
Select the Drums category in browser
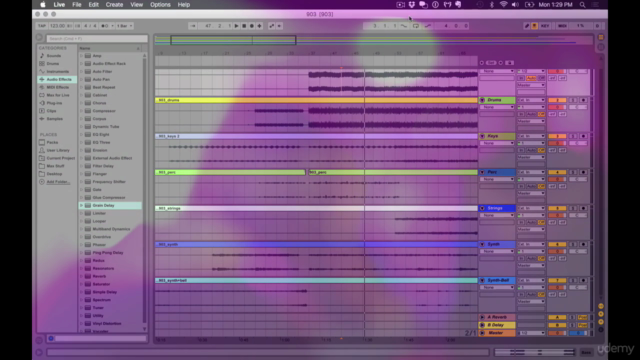click(x=53, y=64)
